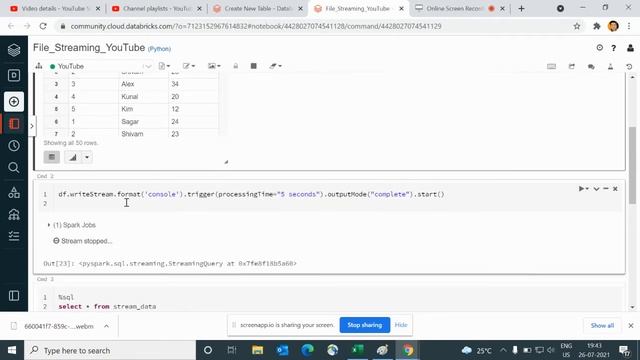Close the downloads bar
The height and width of the screenshot is (360, 640).
tap(631, 325)
